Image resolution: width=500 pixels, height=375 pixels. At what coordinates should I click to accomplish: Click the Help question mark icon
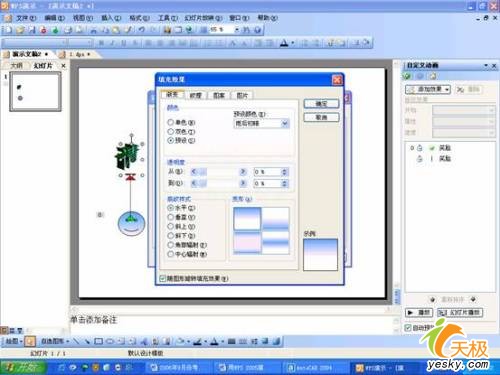click(x=257, y=30)
